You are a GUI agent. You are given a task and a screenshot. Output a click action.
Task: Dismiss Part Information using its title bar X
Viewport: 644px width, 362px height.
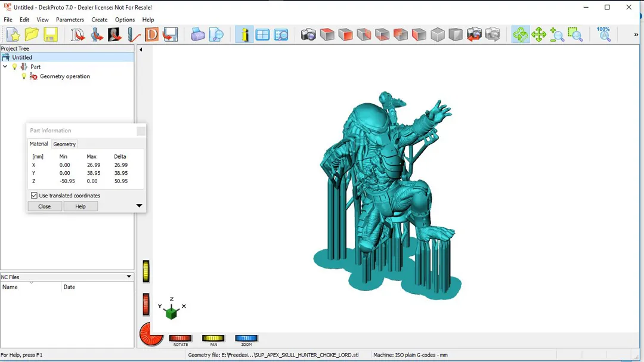[x=141, y=131]
